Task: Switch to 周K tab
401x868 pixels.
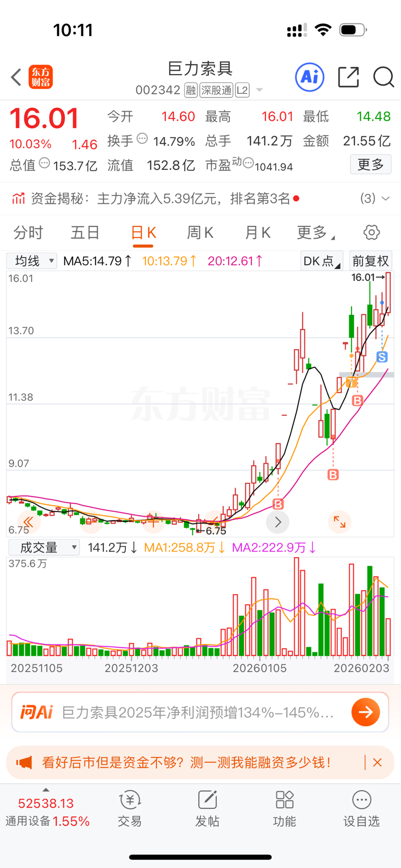Action: (x=200, y=233)
